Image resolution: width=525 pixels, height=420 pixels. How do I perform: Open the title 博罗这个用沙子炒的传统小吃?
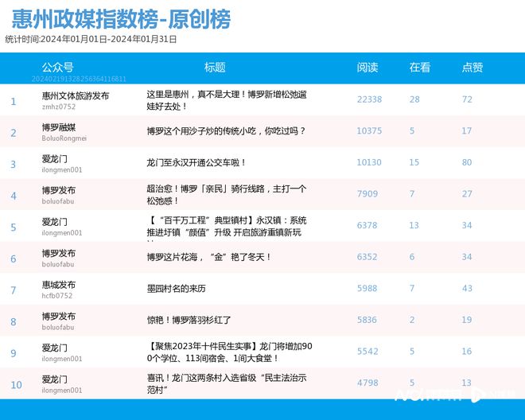[x=227, y=131]
